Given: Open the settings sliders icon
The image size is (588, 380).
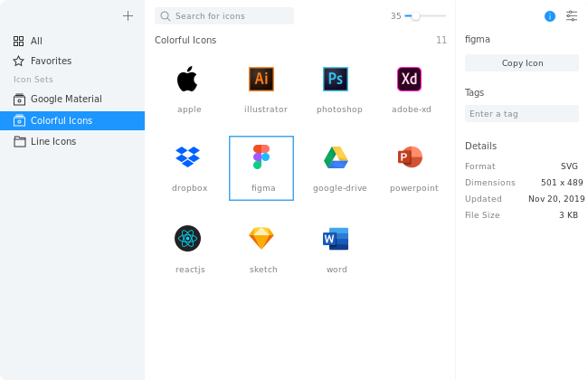Looking at the screenshot, I should [571, 15].
